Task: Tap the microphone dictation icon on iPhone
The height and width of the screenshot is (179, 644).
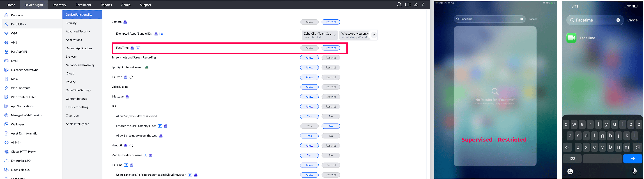Action: [634, 171]
